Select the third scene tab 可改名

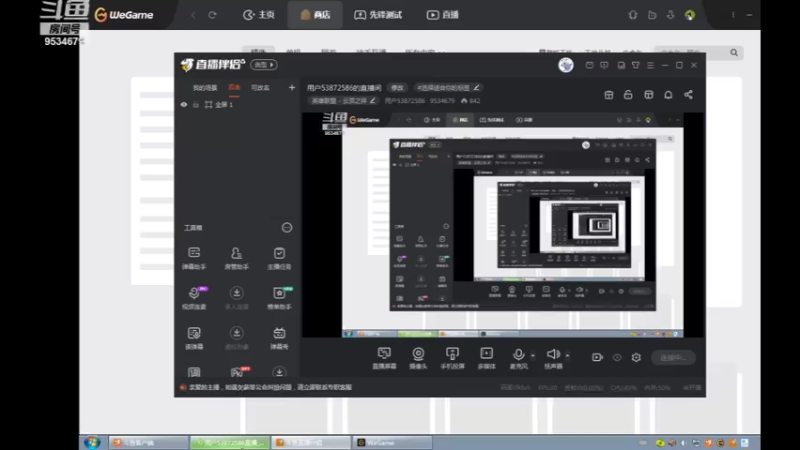point(260,88)
